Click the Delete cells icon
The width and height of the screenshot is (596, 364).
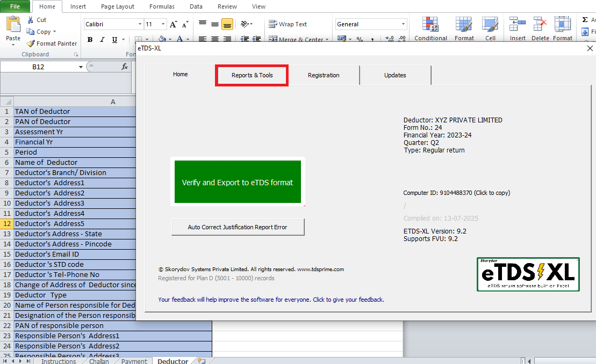point(540,24)
